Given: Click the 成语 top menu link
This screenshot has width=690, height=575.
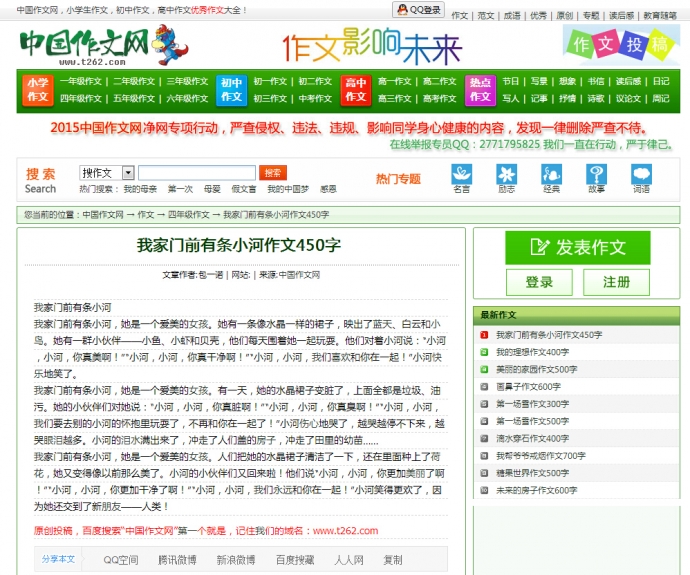Looking at the screenshot, I should coord(512,16).
